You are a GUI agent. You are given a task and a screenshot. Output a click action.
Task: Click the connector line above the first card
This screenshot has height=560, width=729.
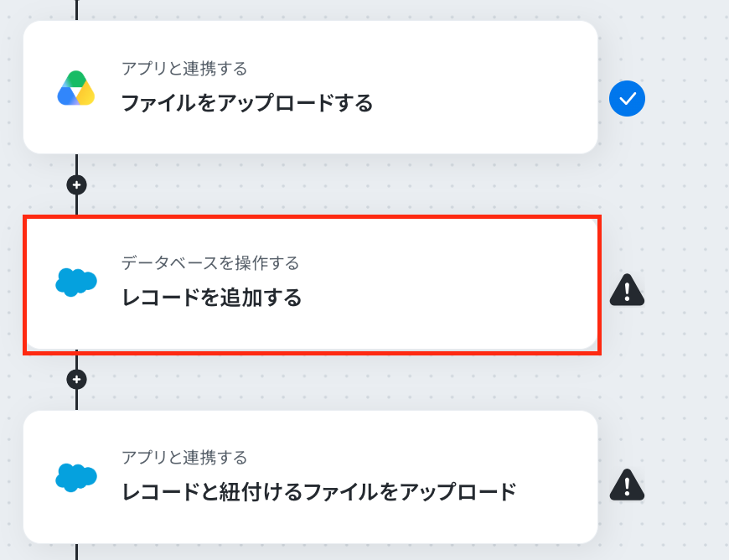pos(77,10)
